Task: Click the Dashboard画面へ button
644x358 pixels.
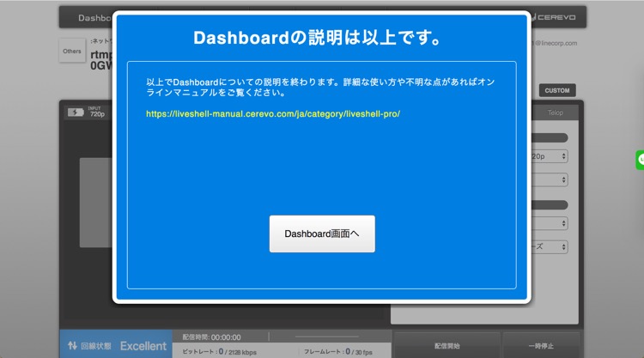Action: click(322, 234)
